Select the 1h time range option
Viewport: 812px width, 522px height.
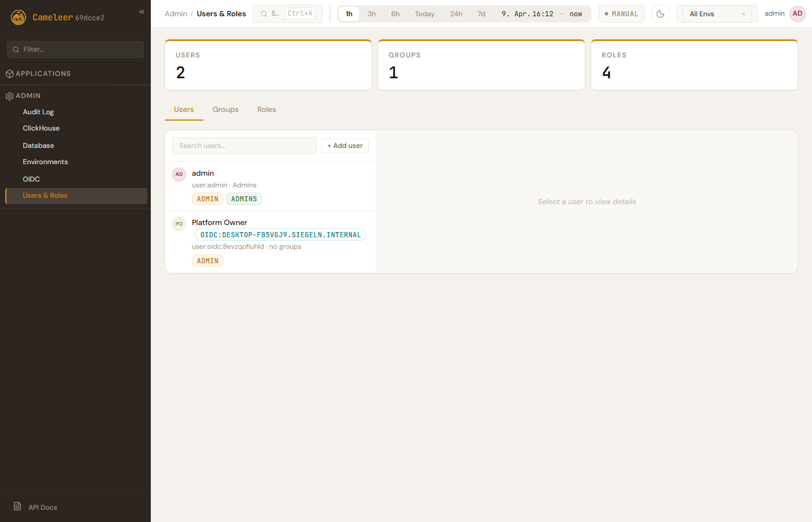(349, 14)
